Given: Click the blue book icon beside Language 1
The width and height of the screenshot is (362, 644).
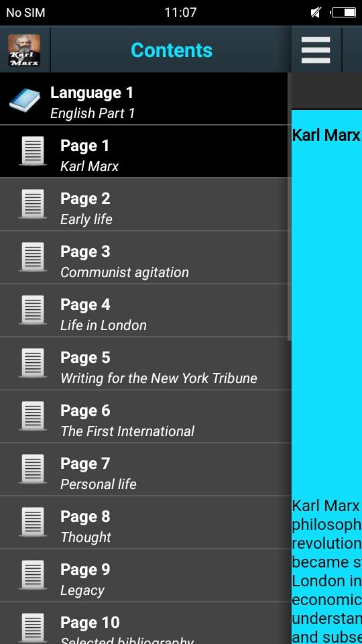Looking at the screenshot, I should coord(25,100).
